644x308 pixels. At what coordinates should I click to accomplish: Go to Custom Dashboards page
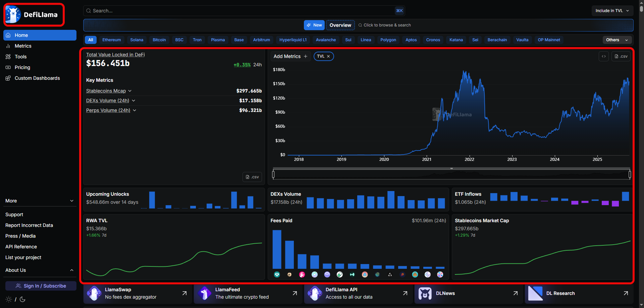pos(37,78)
